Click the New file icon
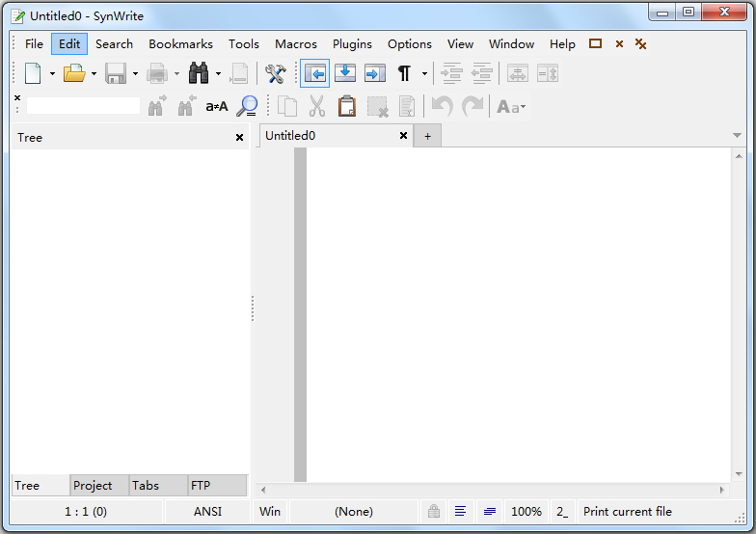The image size is (756, 534). [33, 73]
